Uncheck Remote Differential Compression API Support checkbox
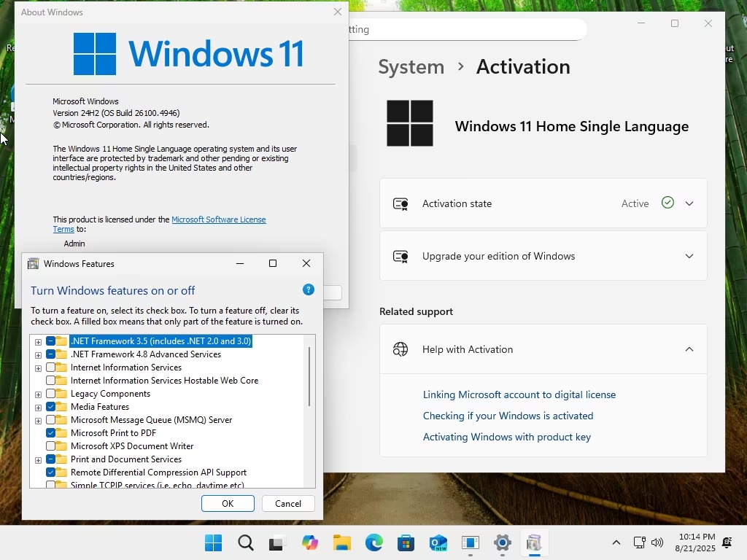The height and width of the screenshot is (560, 747). (50, 472)
